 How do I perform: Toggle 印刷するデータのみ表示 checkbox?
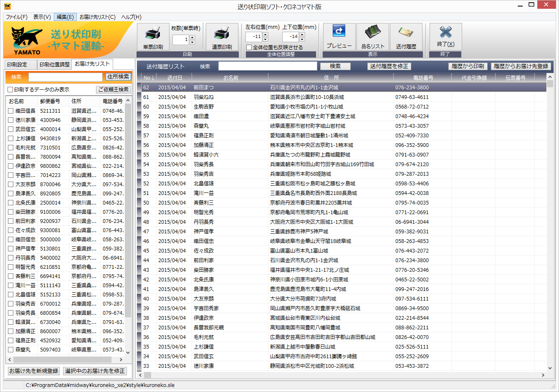point(10,90)
